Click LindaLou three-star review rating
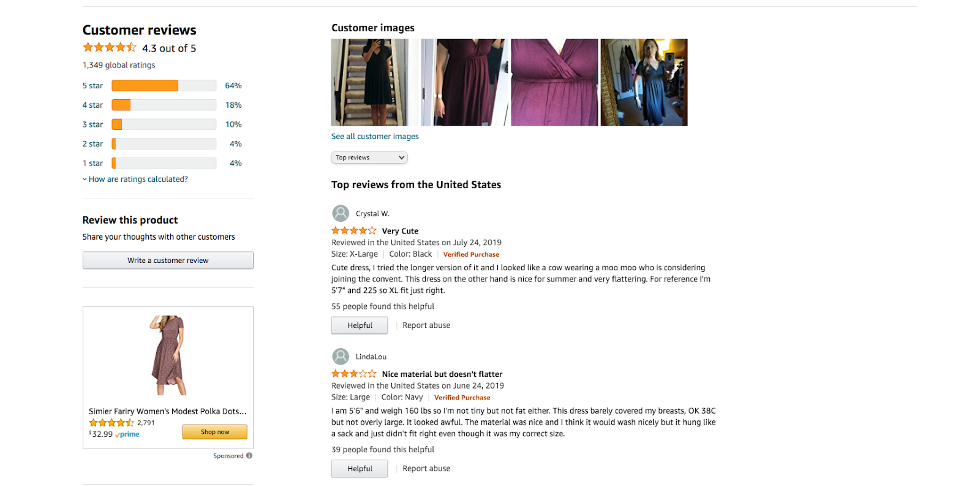The image size is (980, 486). click(354, 374)
